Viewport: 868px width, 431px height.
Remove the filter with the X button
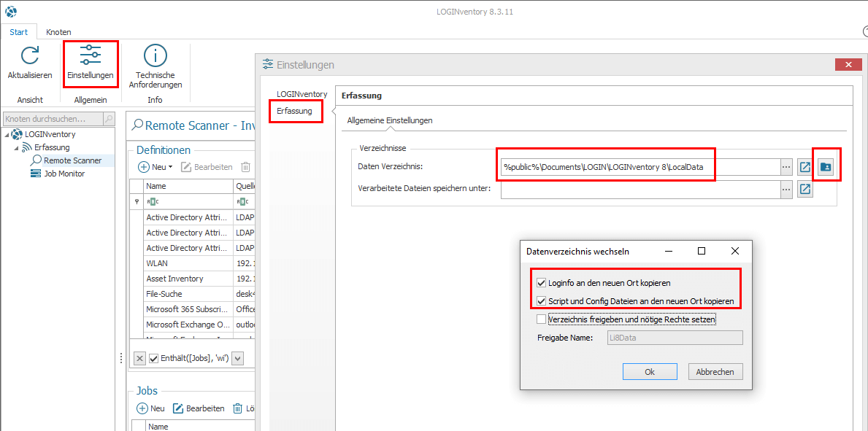[140, 359]
